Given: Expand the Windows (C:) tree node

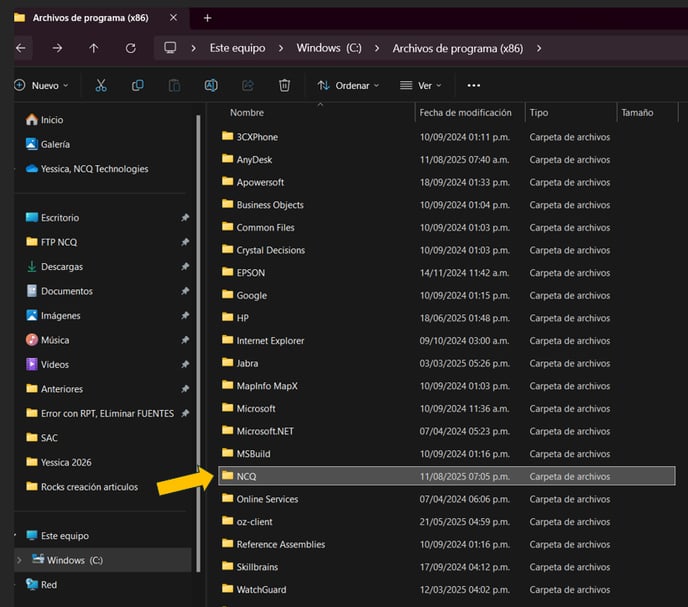Looking at the screenshot, I should (19, 560).
